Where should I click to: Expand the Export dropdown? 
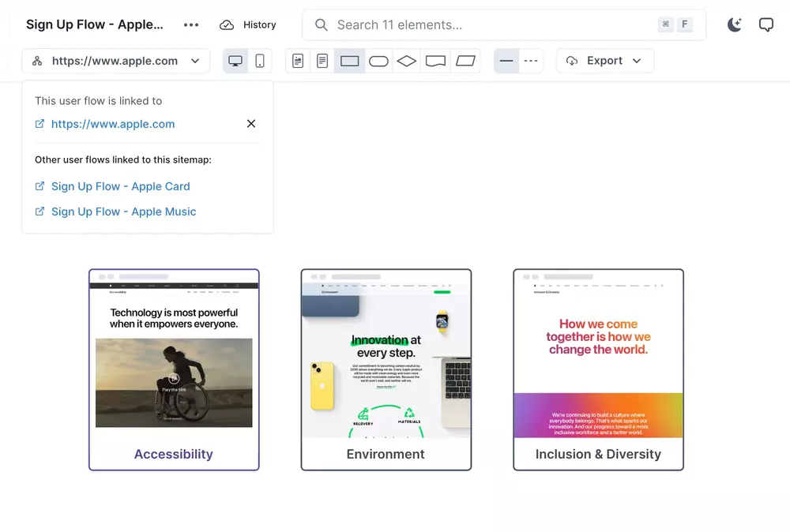click(x=604, y=61)
